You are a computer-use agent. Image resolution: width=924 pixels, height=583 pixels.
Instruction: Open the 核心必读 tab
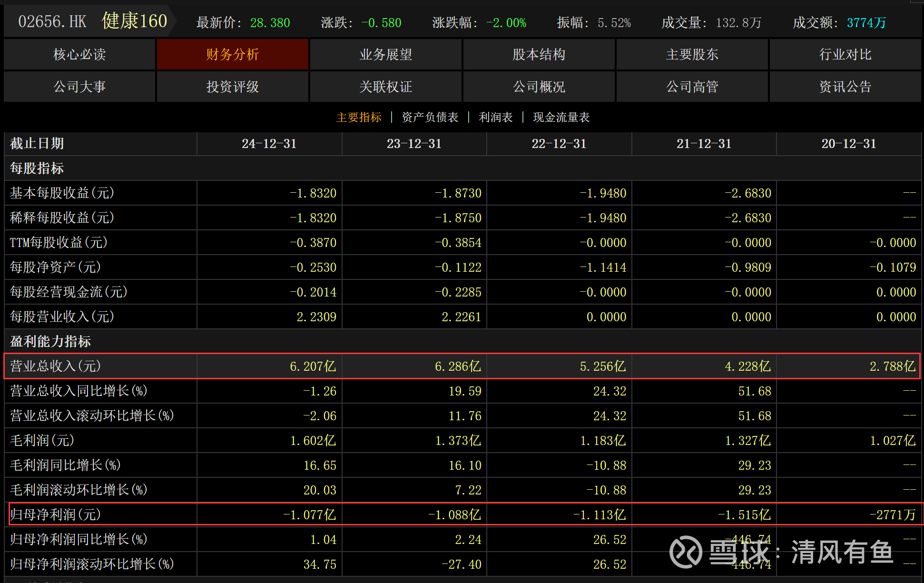tap(79, 55)
